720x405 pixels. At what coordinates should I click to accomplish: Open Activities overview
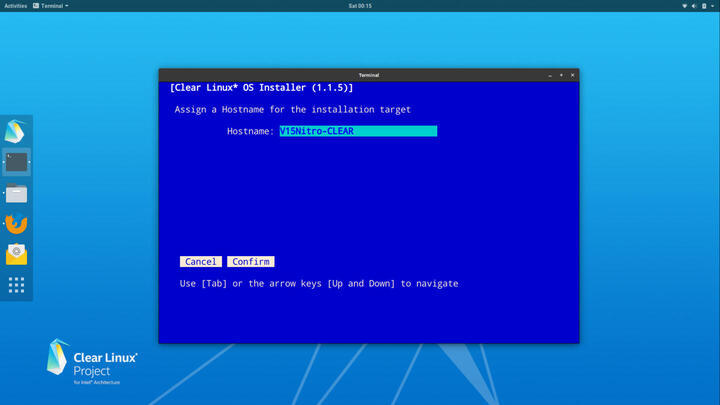pos(16,6)
